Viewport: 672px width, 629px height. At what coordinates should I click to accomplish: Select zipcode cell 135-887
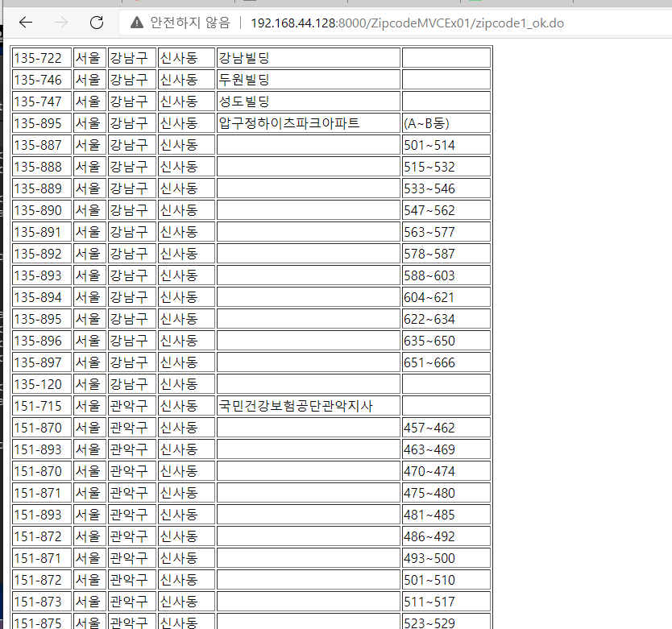42,145
